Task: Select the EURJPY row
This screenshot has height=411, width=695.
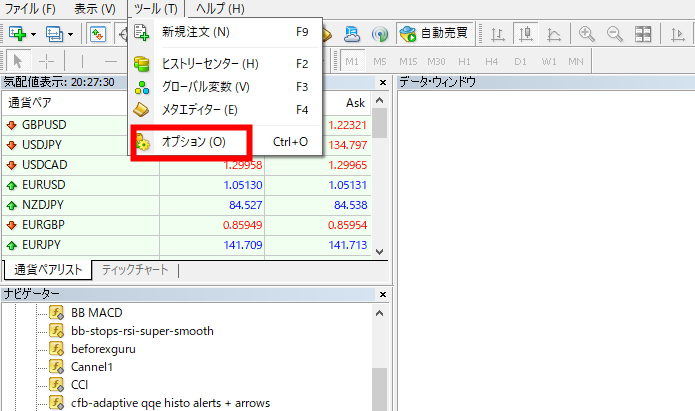Action: pos(186,245)
